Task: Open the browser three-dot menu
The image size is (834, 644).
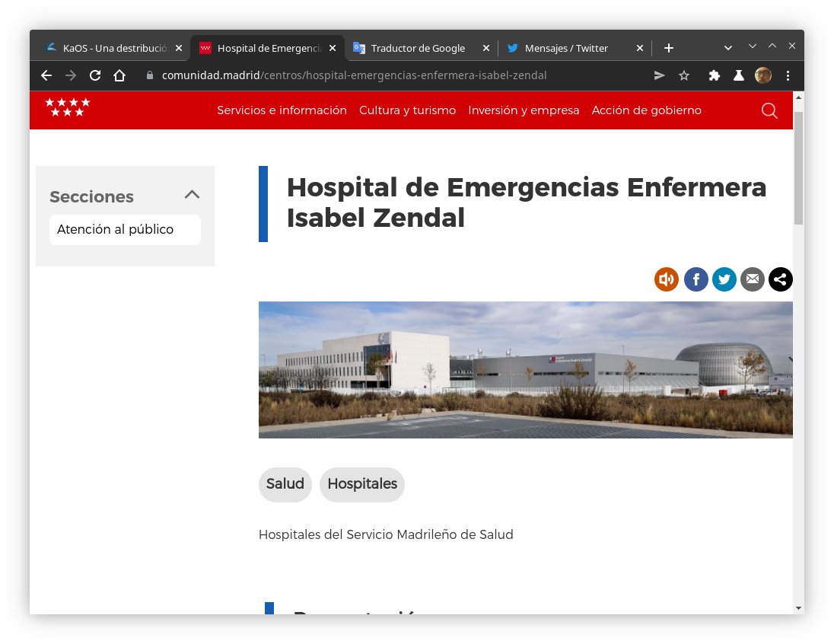Action: tap(788, 75)
